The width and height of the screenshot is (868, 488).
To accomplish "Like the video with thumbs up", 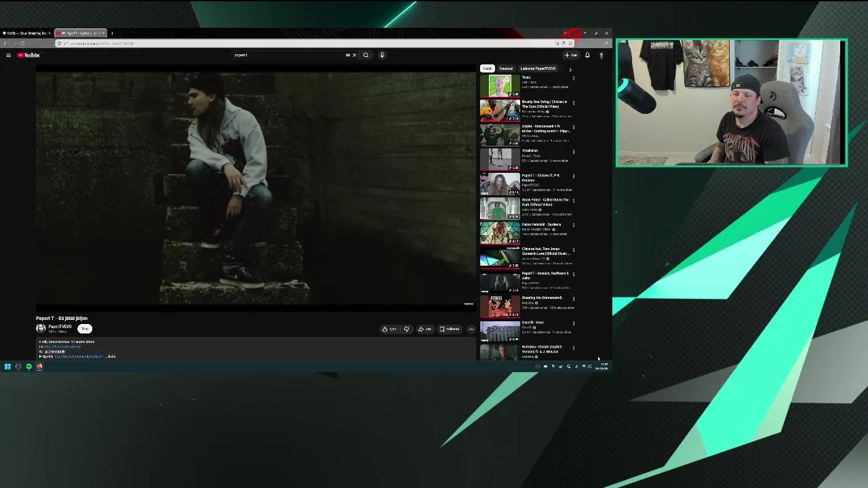I will point(389,329).
